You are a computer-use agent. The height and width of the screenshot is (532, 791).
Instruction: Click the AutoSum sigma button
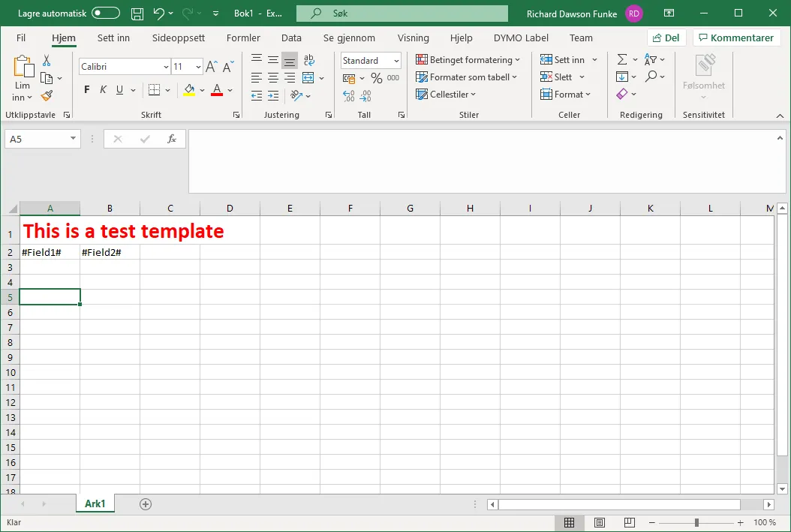click(622, 60)
